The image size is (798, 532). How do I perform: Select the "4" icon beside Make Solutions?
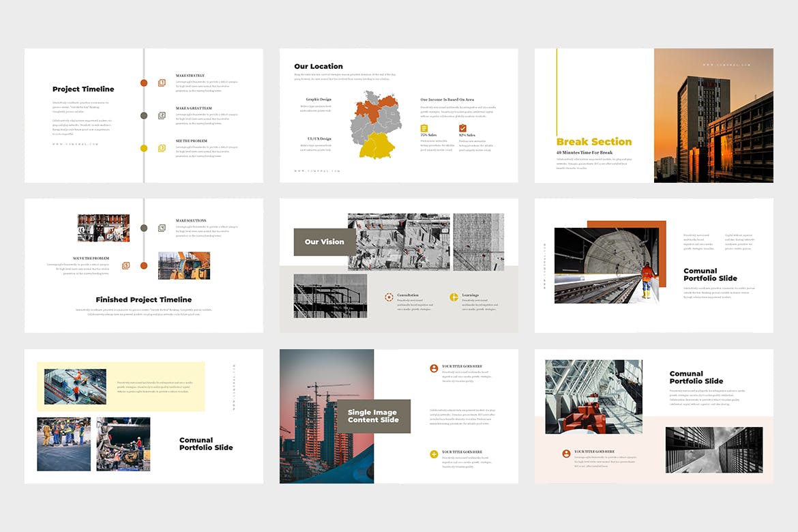(162, 228)
